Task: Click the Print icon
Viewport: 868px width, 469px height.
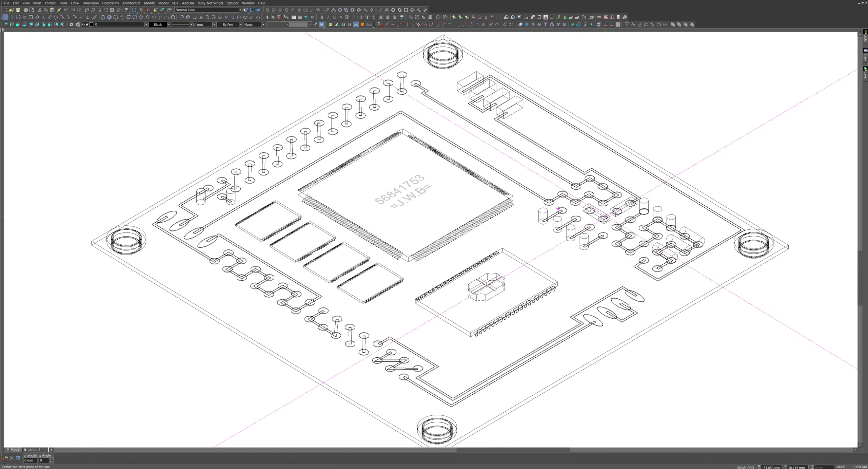Action: [x=25, y=10]
